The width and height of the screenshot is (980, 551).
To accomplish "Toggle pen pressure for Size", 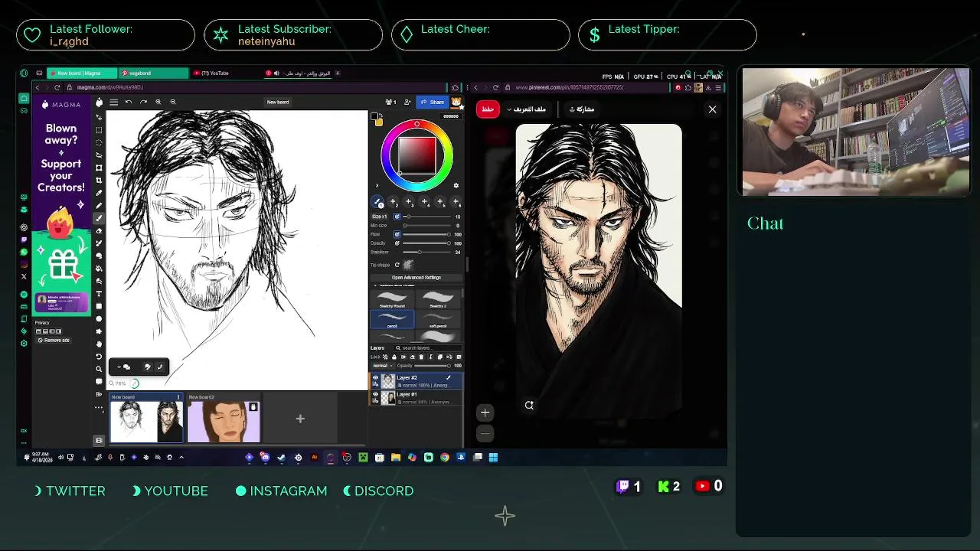I will point(397,217).
